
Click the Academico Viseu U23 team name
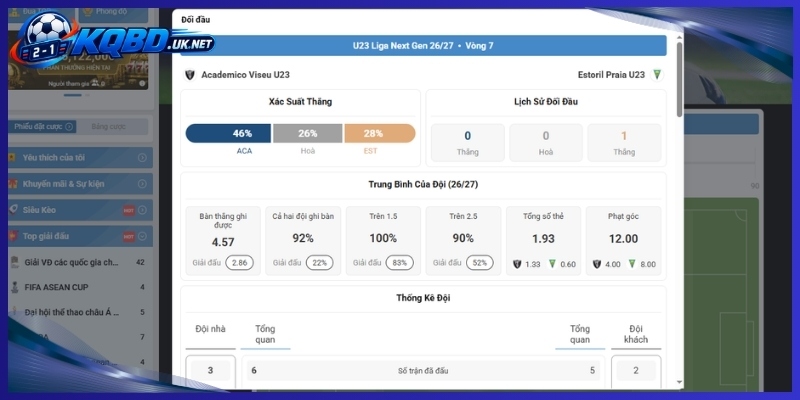245,75
